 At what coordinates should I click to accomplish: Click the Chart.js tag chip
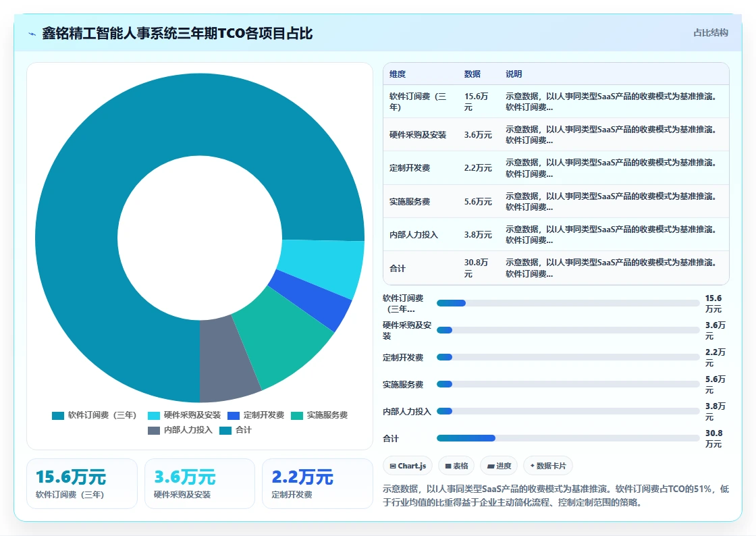(408, 466)
